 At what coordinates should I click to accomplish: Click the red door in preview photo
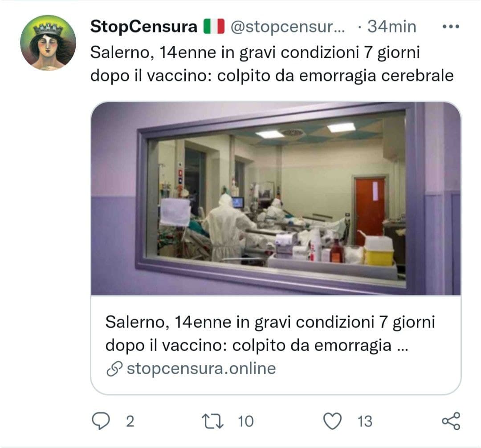click(x=369, y=211)
